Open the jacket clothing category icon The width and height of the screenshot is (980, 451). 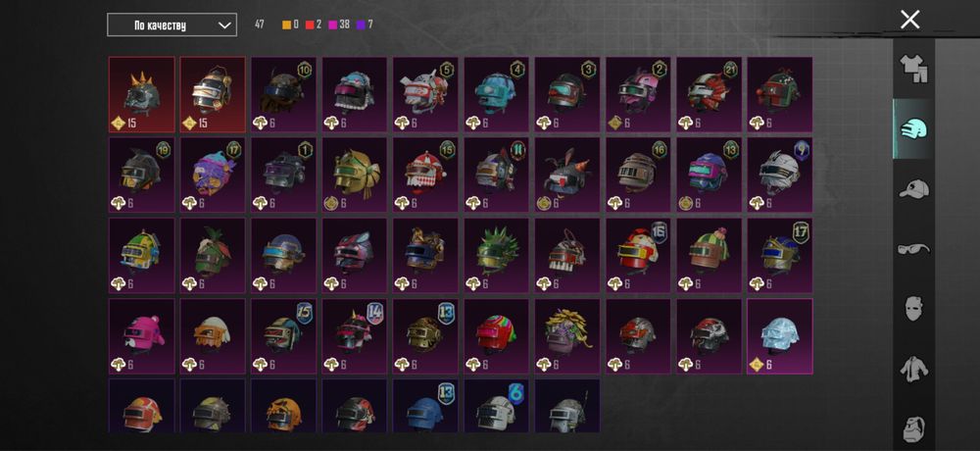[x=913, y=369]
